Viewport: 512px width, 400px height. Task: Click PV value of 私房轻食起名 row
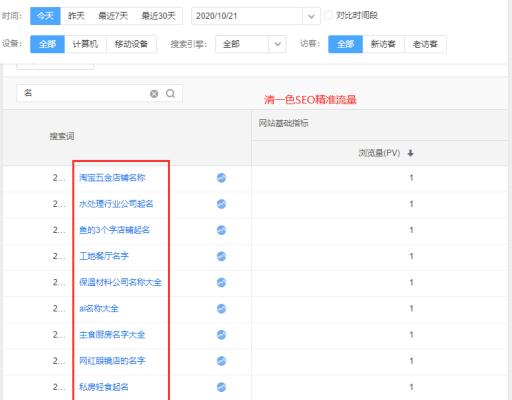coord(411,387)
